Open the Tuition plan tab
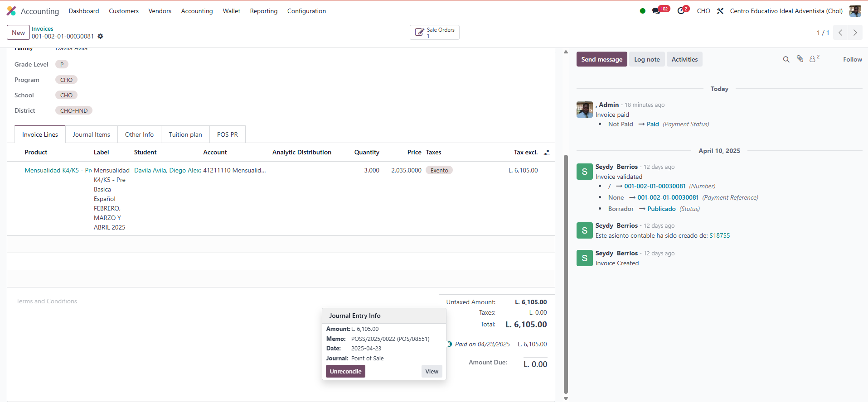Screen dimensions: 868x402 tap(185, 134)
